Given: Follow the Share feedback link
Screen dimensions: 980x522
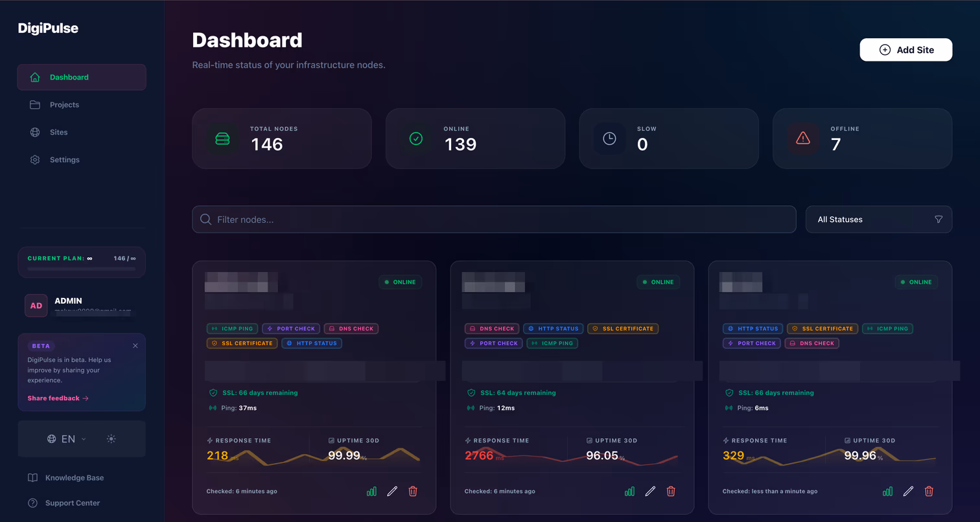Looking at the screenshot, I should [x=58, y=398].
